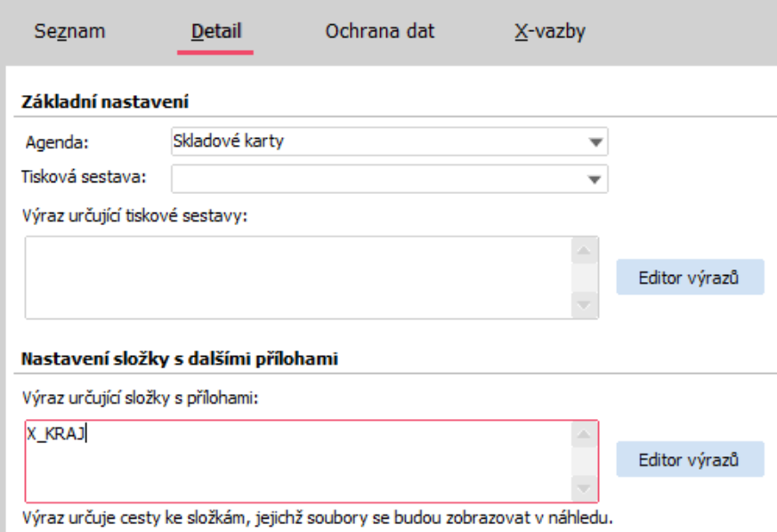Switch to the Seznam tab
Viewport: 777px width, 532px height.
pos(69,32)
